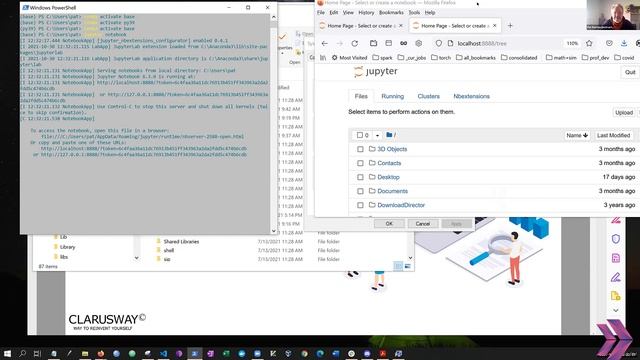640x360 pixels.
Task: Open the _cur_jobs bookmark folder
Action: [412, 58]
